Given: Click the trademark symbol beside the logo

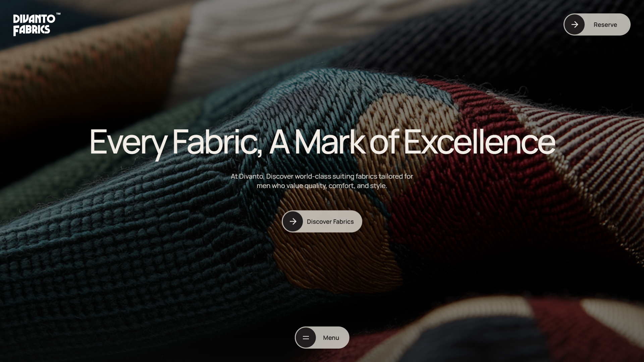Looking at the screenshot, I should pos(58,14).
